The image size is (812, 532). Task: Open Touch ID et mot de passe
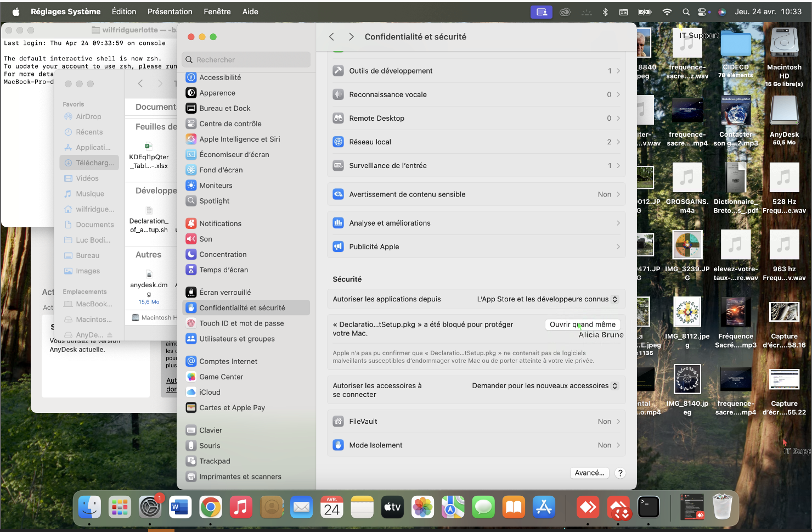241,323
